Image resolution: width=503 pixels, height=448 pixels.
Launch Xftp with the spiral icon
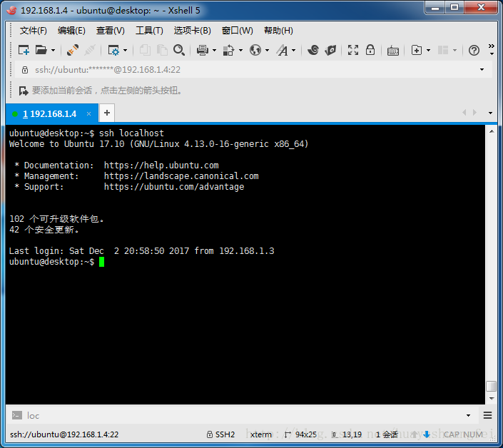pos(313,50)
